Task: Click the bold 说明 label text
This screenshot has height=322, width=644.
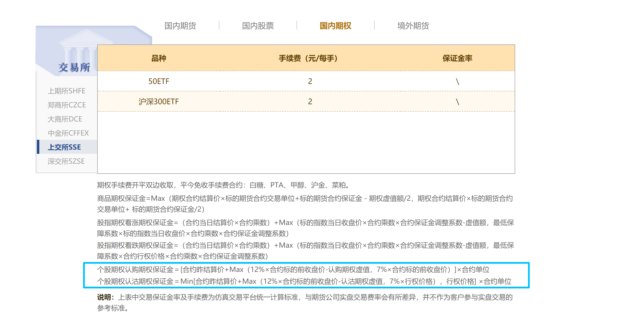Action: (x=105, y=297)
